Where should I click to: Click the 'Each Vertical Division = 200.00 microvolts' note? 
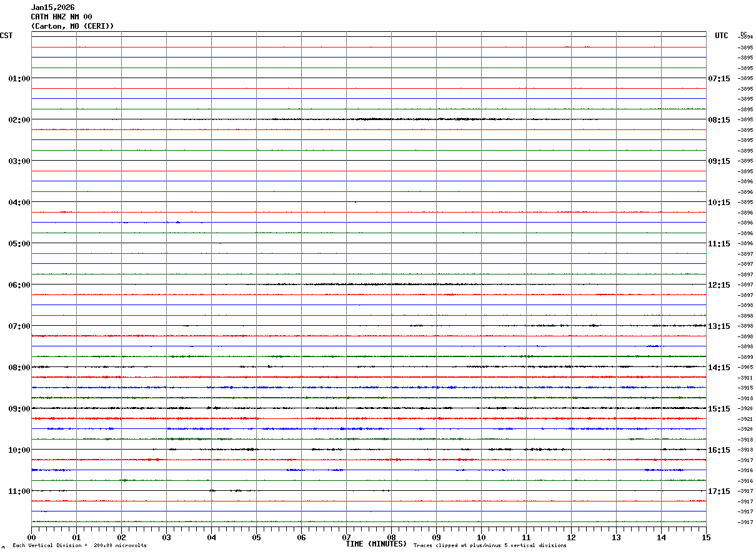pyautogui.click(x=79, y=546)
